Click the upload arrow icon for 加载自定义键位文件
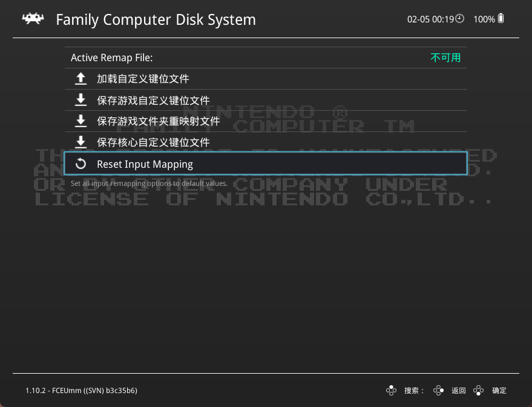Image resolution: width=532 pixels, height=407 pixels. coord(80,78)
